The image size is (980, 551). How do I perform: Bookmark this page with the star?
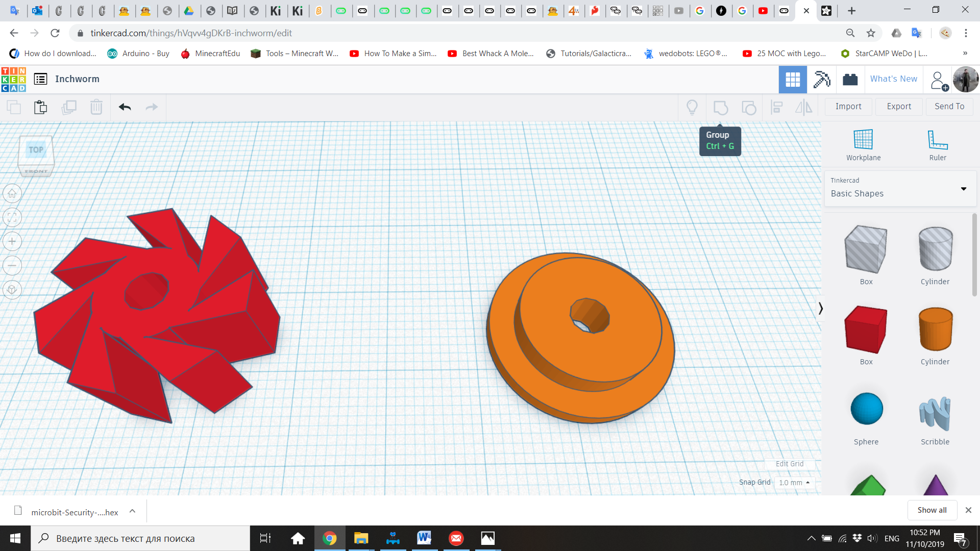pyautogui.click(x=871, y=33)
